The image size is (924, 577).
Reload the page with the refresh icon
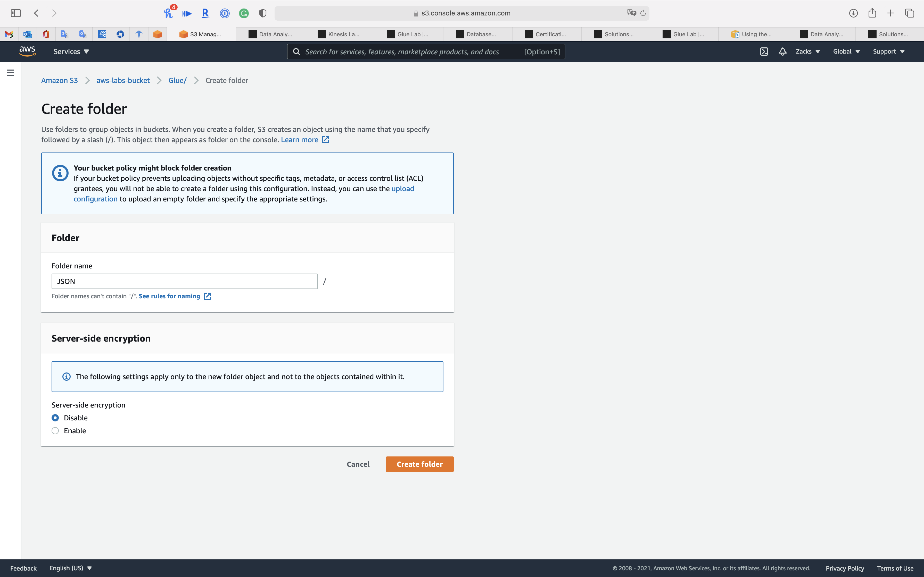coord(643,13)
